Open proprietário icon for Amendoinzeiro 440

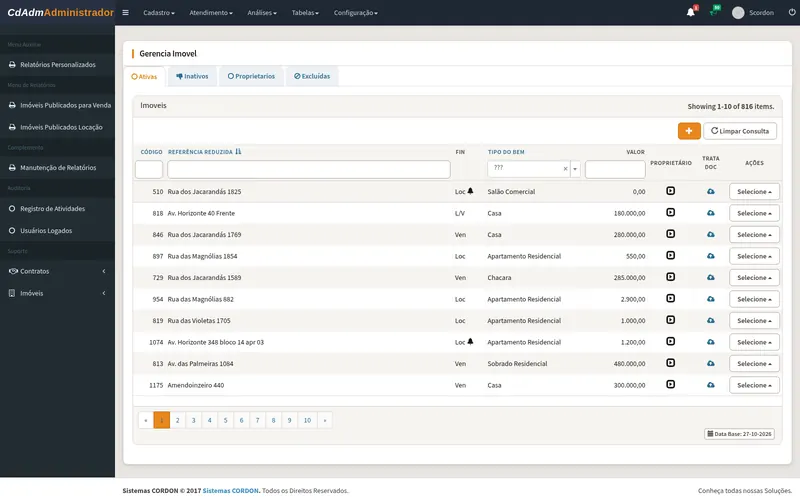[670, 384]
